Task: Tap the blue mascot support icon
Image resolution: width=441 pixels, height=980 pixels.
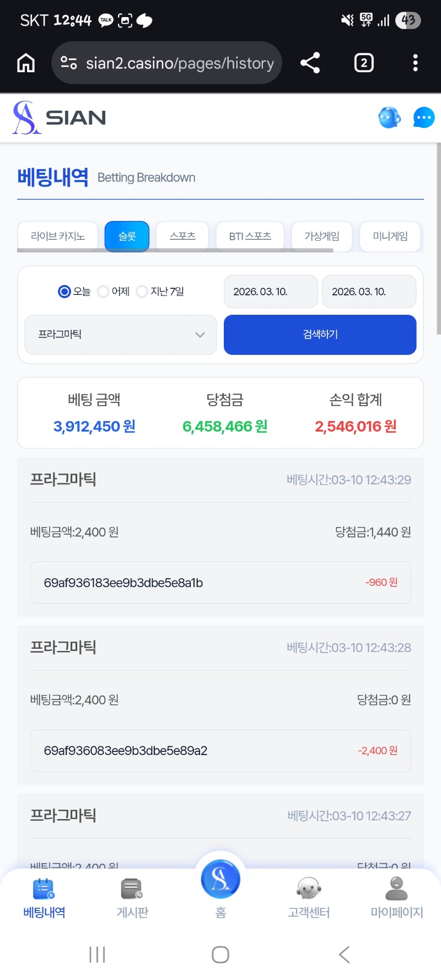Action: click(x=389, y=117)
